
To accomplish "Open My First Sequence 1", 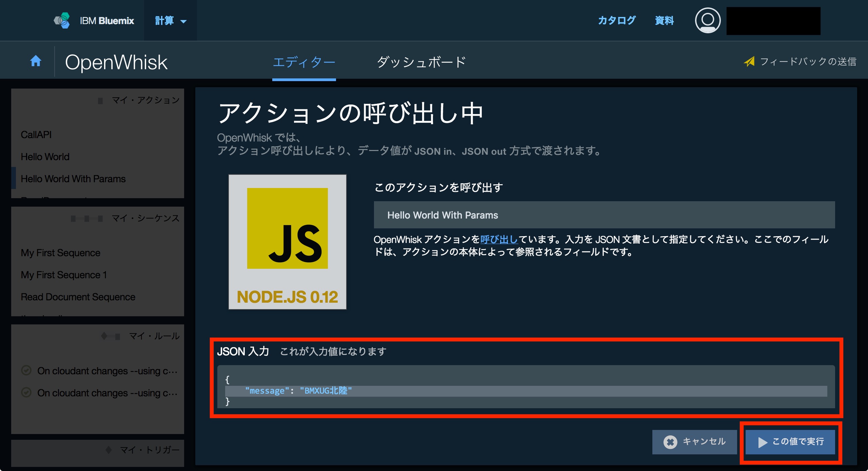I will (x=64, y=275).
